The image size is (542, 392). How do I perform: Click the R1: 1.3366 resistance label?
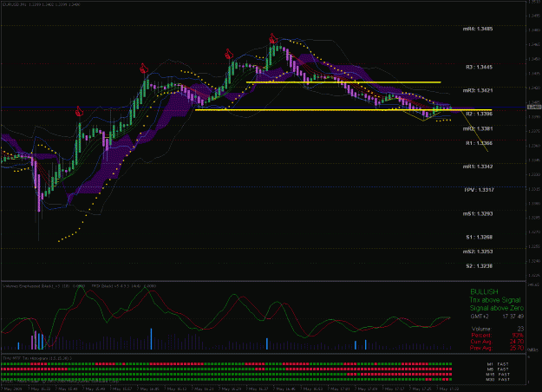[x=479, y=143]
